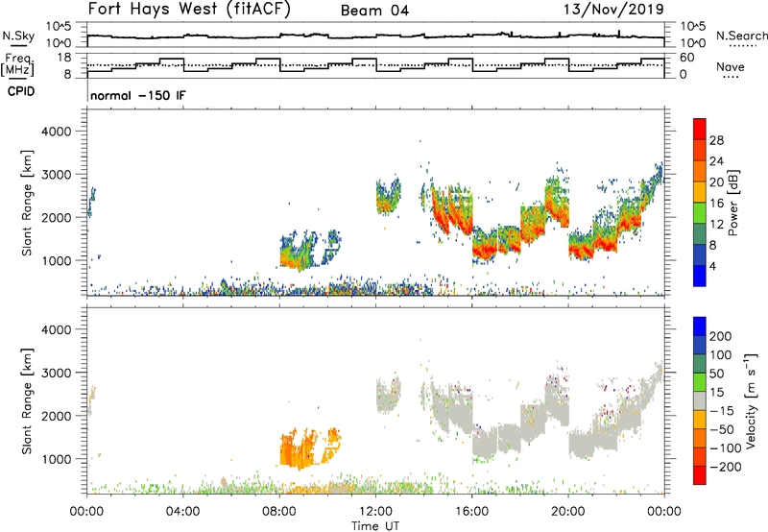Click the 'Power [dB]' colorbar label
Screen dimensions: 768x532
[733, 203]
